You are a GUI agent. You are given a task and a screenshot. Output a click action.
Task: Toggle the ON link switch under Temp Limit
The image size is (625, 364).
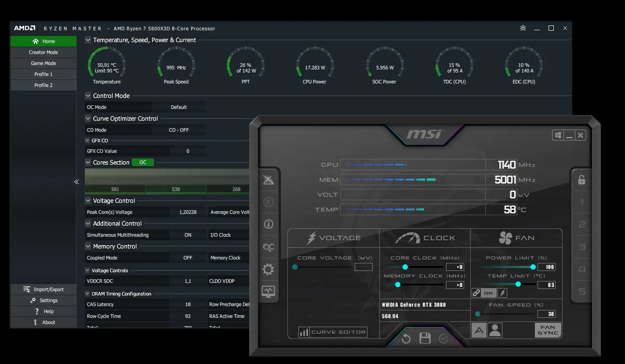pyautogui.click(x=489, y=293)
